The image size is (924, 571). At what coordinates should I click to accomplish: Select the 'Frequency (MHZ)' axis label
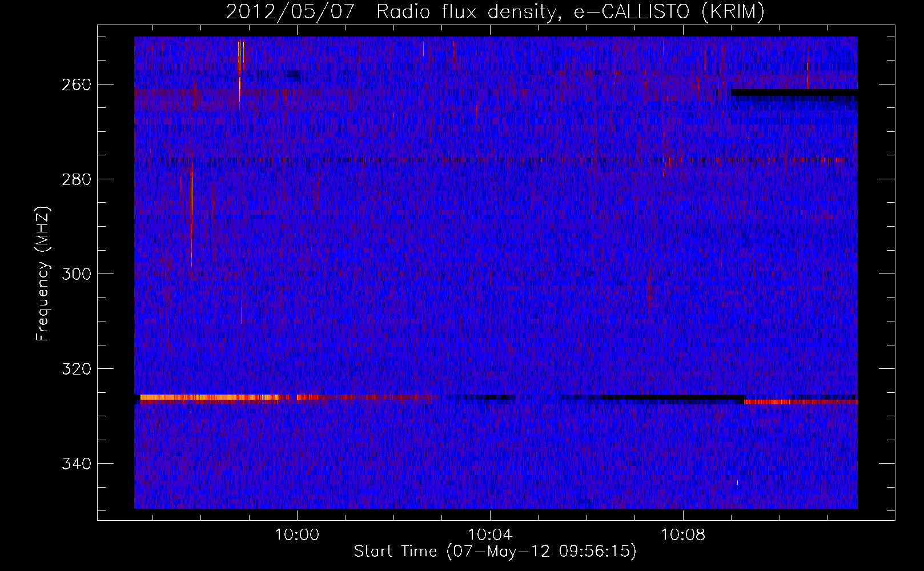pyautogui.click(x=43, y=274)
